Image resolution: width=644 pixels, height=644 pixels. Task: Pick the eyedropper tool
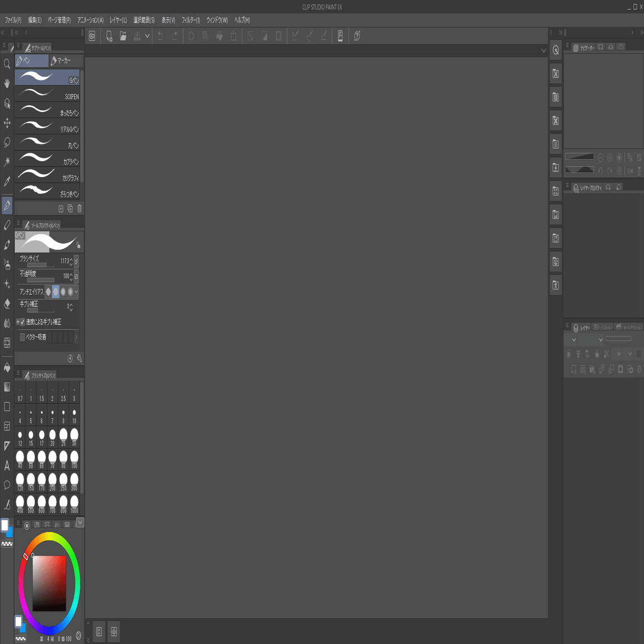[x=7, y=181]
